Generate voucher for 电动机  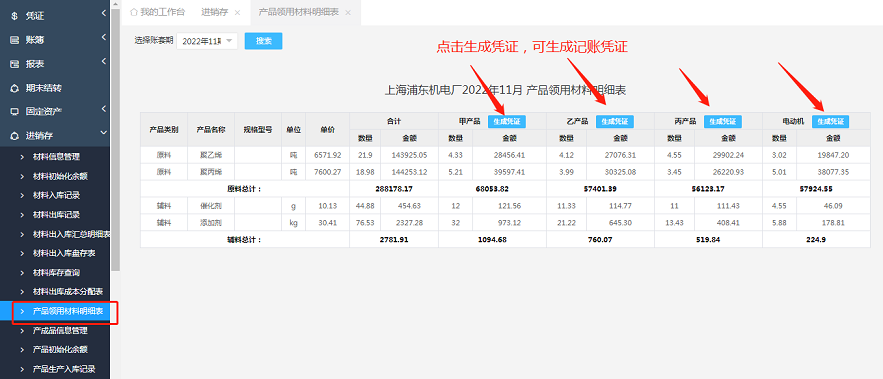tap(831, 121)
